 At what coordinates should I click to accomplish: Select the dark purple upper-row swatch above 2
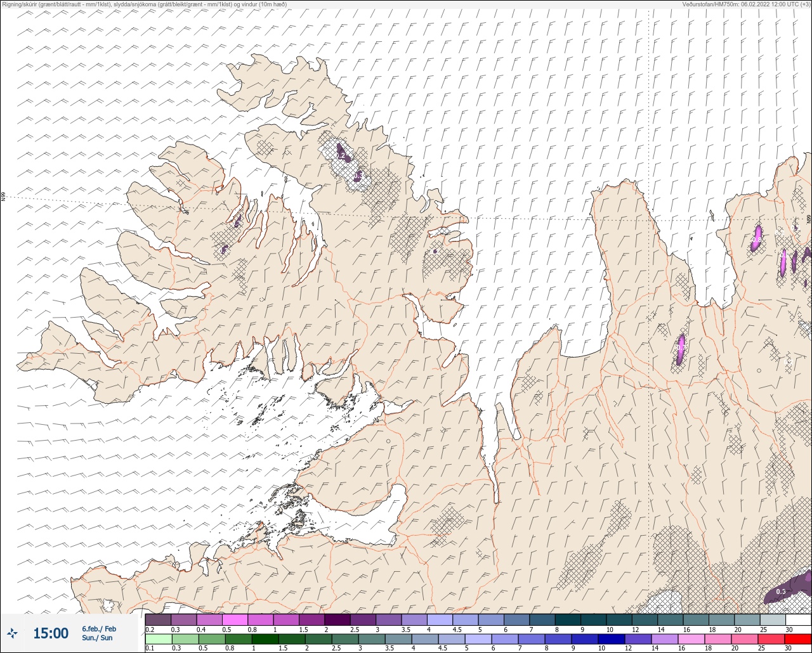click(337, 619)
